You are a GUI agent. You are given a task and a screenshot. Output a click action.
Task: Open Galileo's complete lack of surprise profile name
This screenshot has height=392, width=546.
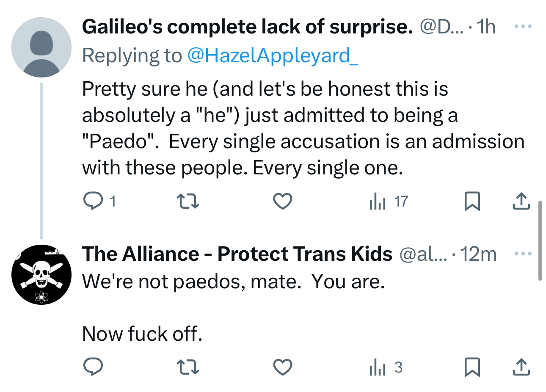click(247, 27)
